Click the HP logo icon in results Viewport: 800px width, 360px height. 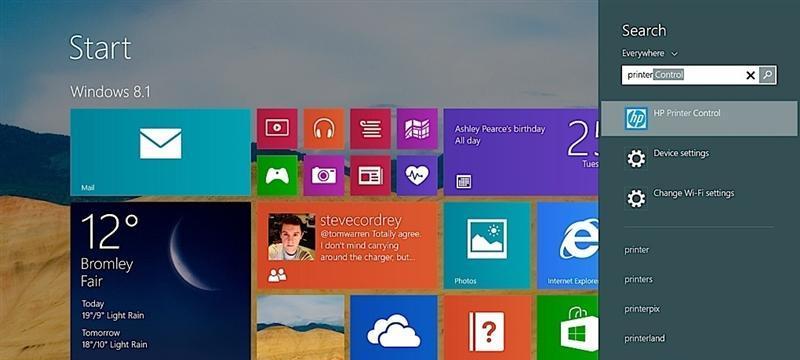(636, 118)
